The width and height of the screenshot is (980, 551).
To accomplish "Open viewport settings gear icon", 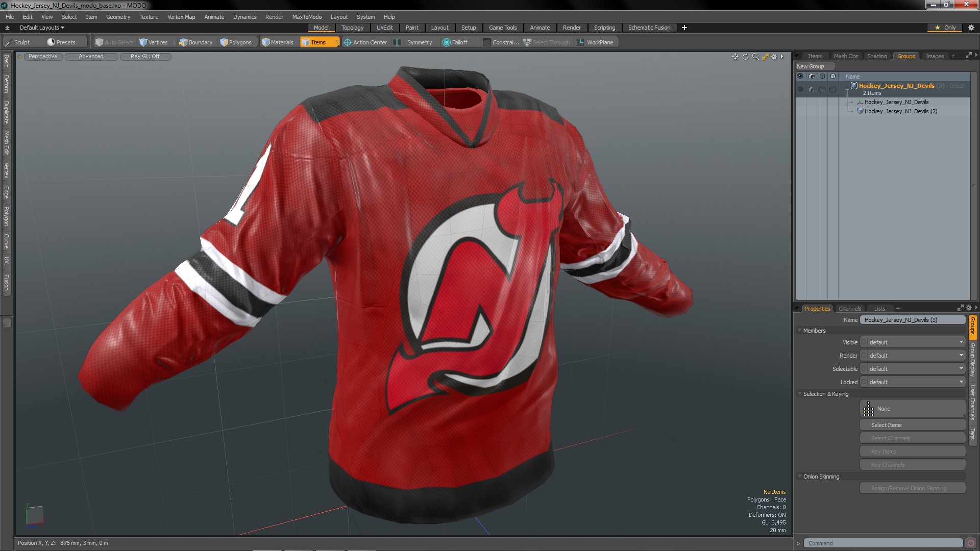I will 774,57.
